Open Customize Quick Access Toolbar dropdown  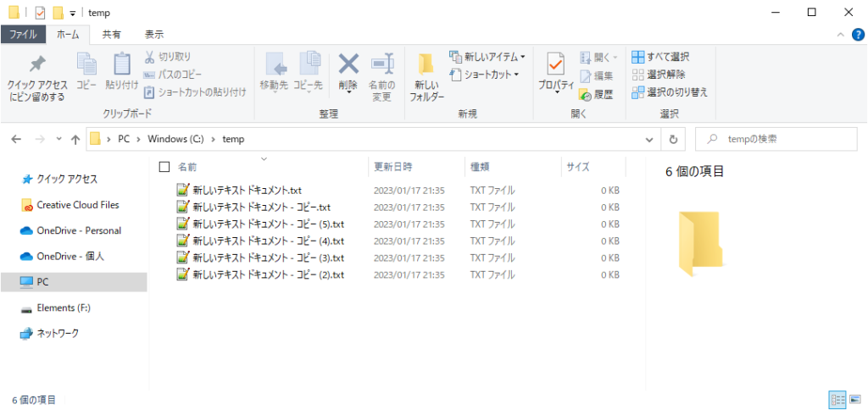coord(73,13)
